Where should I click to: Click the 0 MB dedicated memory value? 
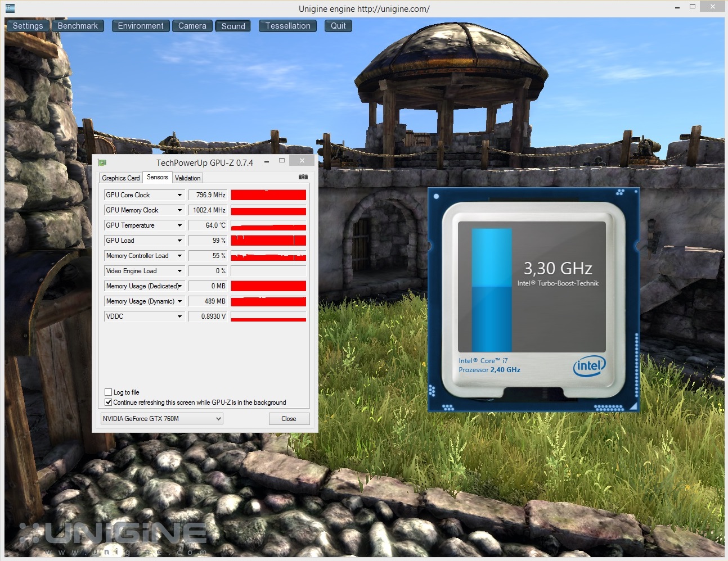[208, 286]
